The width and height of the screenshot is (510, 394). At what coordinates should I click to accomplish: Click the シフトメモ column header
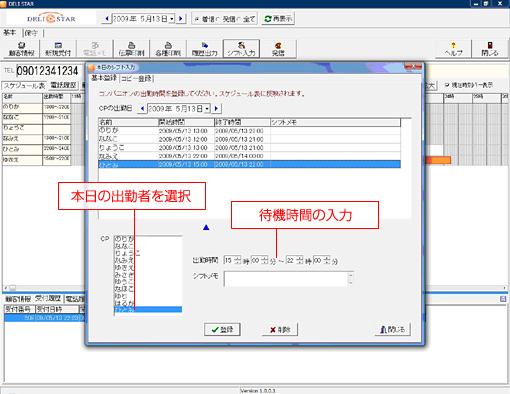(x=335, y=122)
